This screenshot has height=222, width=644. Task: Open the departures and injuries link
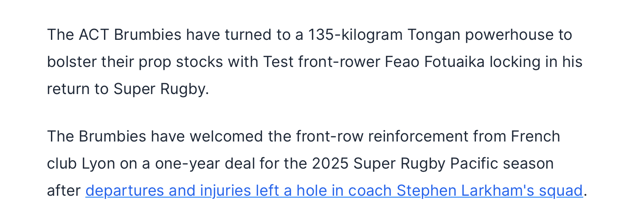click(x=334, y=191)
